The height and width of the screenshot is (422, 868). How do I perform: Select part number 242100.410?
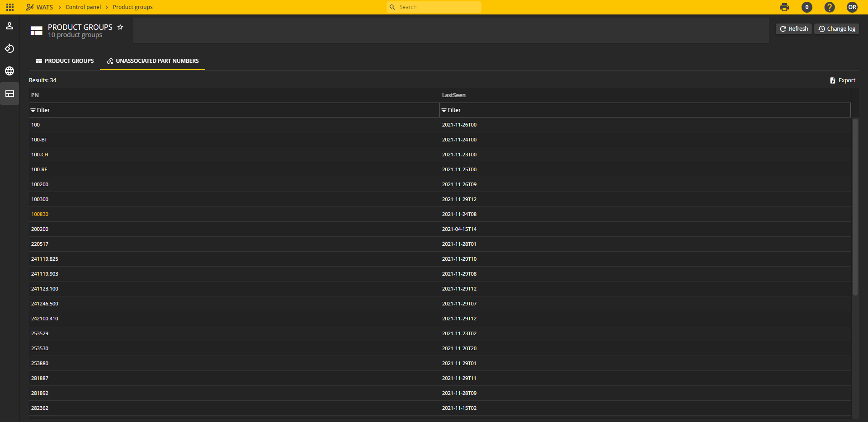point(45,319)
